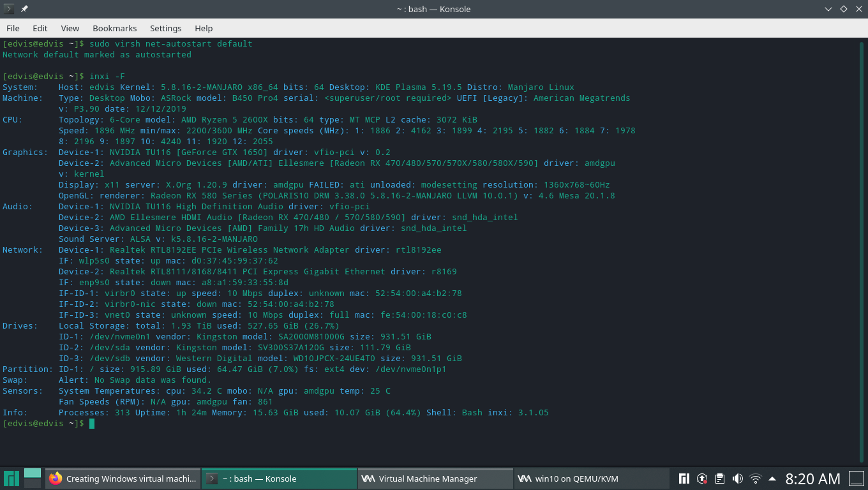
Task: Open the Wi-Fi networks tray icon
Action: [x=756, y=479]
